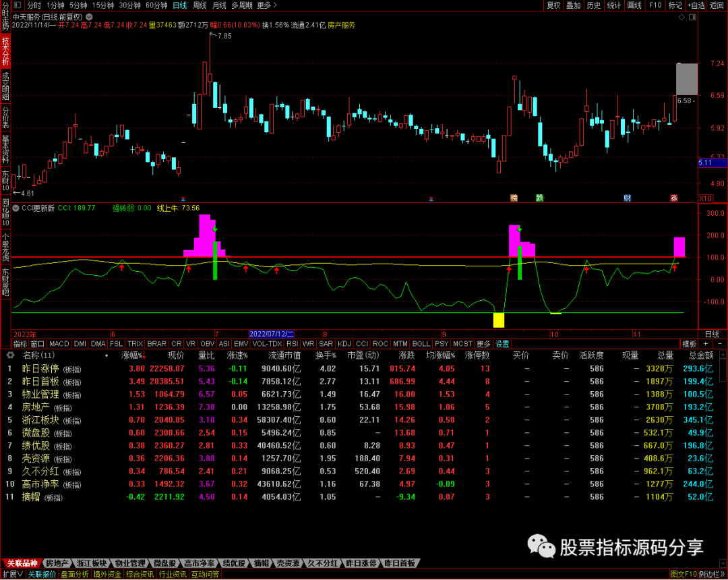
Task: Click the X10 scale indicator
Action: coord(705,198)
